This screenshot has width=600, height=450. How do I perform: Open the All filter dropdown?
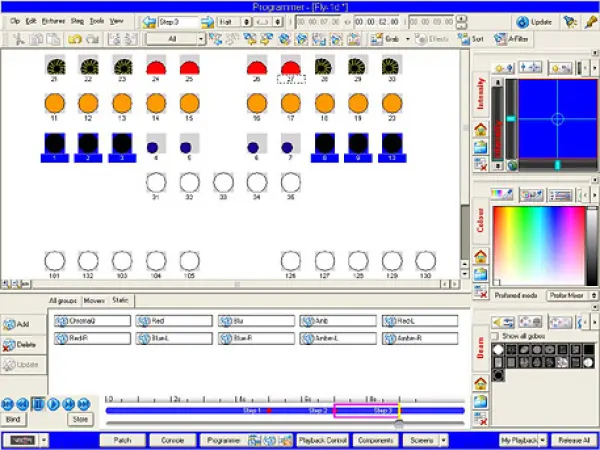click(x=200, y=39)
